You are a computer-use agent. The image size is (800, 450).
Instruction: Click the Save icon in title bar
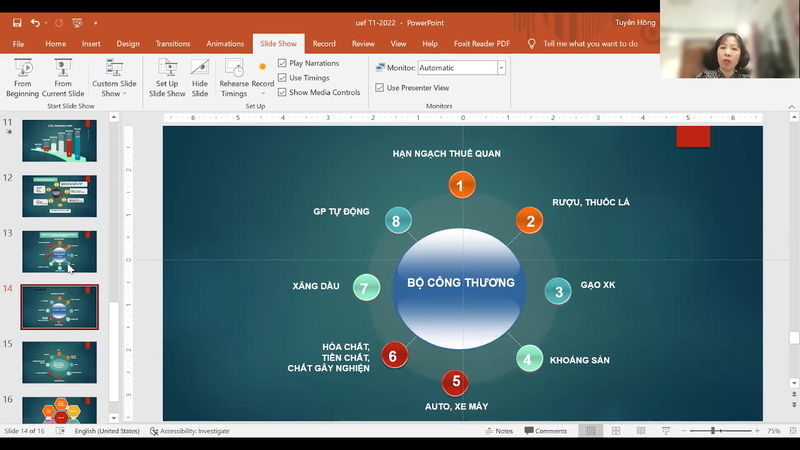click(17, 22)
